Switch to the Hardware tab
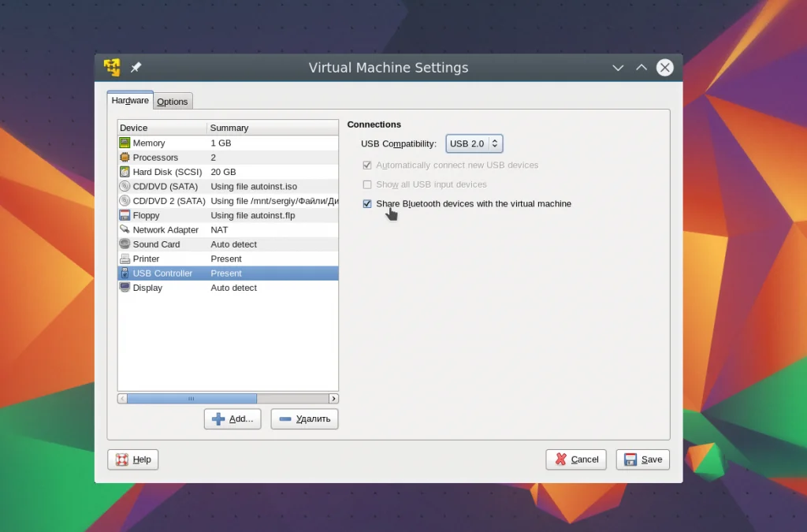The width and height of the screenshot is (807, 532). coord(130,101)
